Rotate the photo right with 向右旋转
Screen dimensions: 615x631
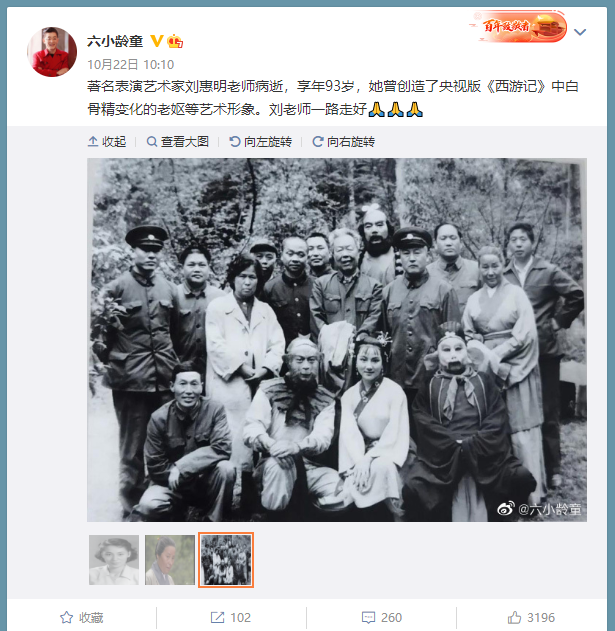344,142
